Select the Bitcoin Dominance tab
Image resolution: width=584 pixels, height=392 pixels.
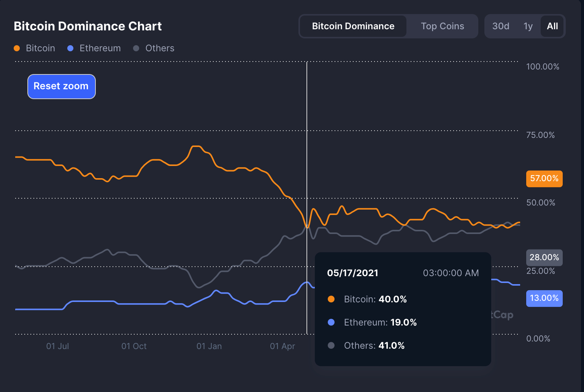pos(353,26)
